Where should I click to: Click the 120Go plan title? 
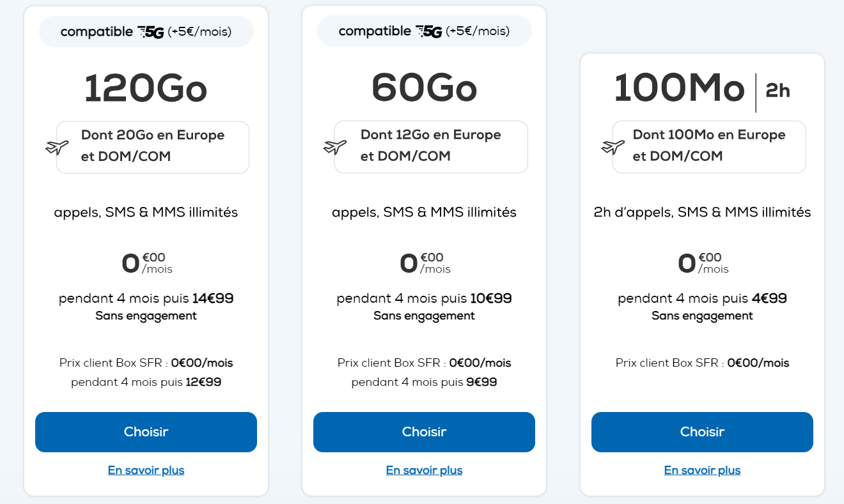click(x=146, y=89)
